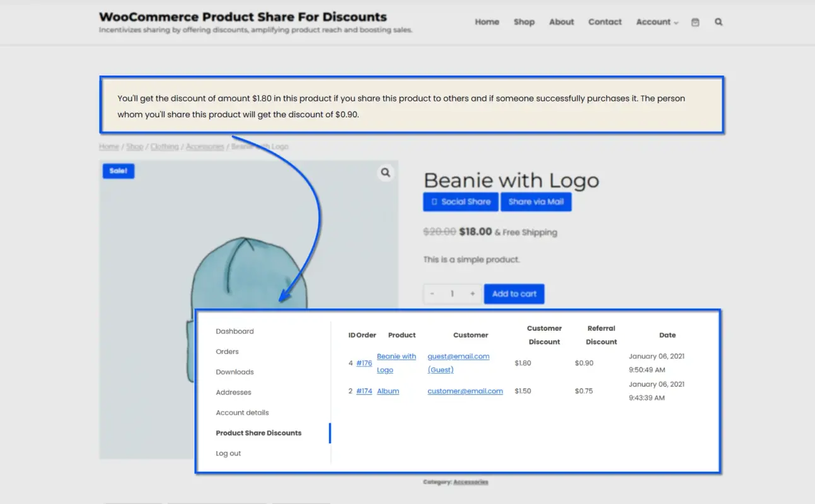Open the search magnifier in header
815x504 pixels.
click(719, 22)
